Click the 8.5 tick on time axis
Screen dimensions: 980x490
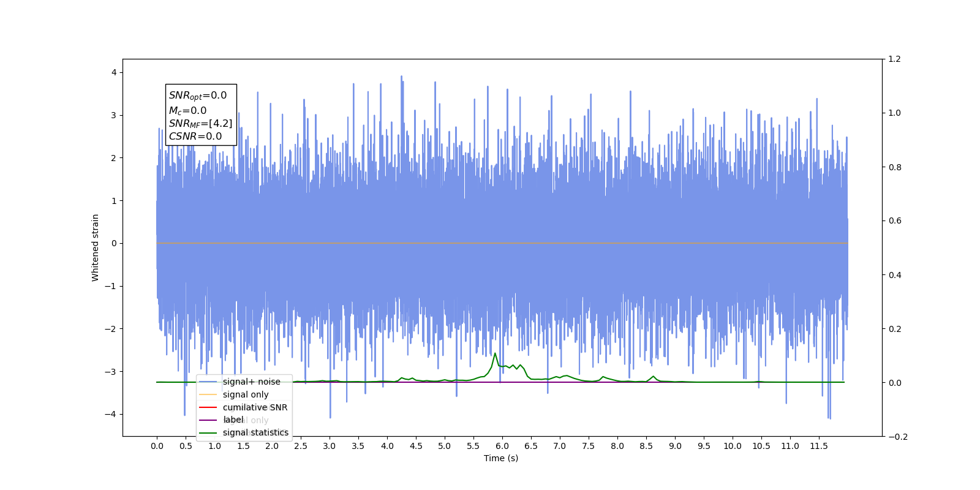coord(646,446)
